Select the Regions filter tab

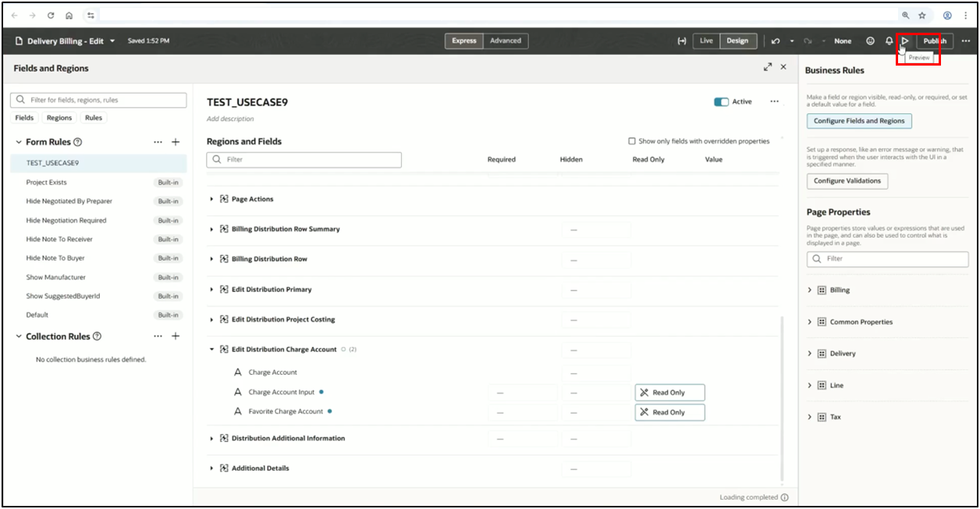[59, 118]
